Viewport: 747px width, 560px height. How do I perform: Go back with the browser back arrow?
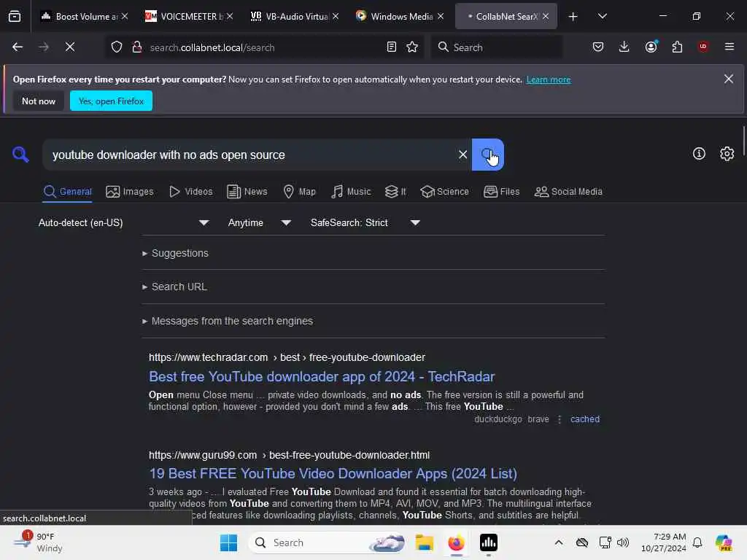click(18, 47)
